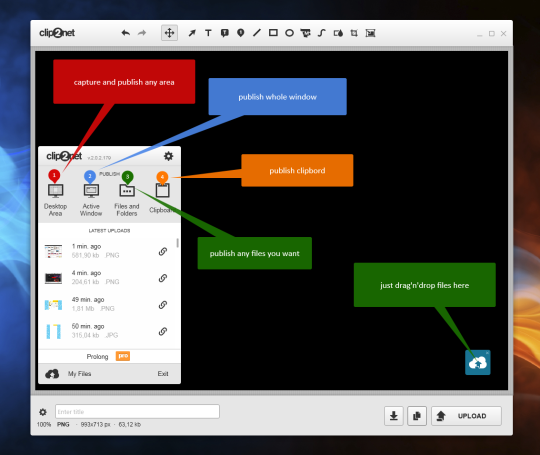The width and height of the screenshot is (540, 455).
Task: Select the orange 'publish clipbord' callout
Action: pos(297,170)
